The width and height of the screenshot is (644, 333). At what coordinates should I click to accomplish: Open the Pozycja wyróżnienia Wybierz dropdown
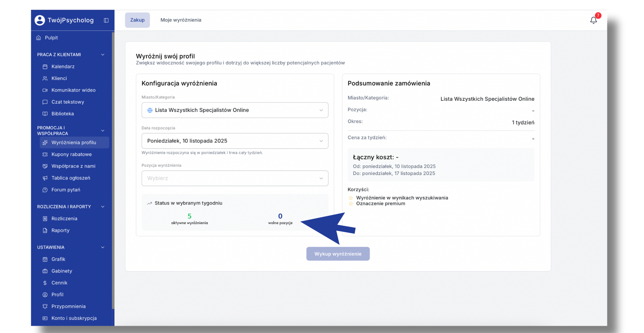pos(235,178)
